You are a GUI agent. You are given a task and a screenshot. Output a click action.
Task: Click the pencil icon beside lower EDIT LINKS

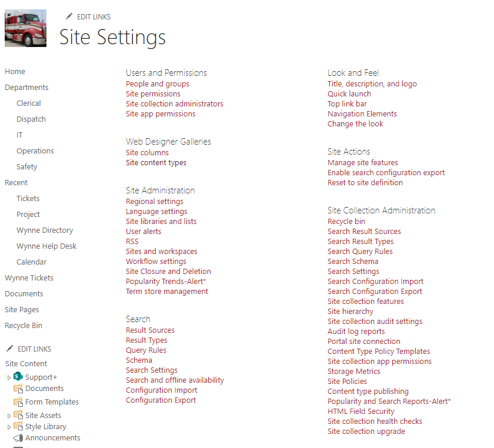[x=10, y=348]
